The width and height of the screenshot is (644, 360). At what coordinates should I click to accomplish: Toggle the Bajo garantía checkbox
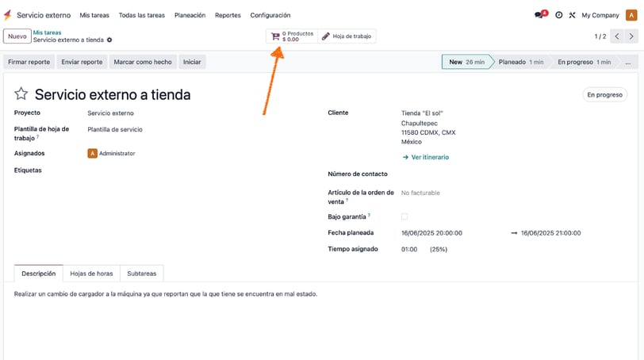coord(404,216)
